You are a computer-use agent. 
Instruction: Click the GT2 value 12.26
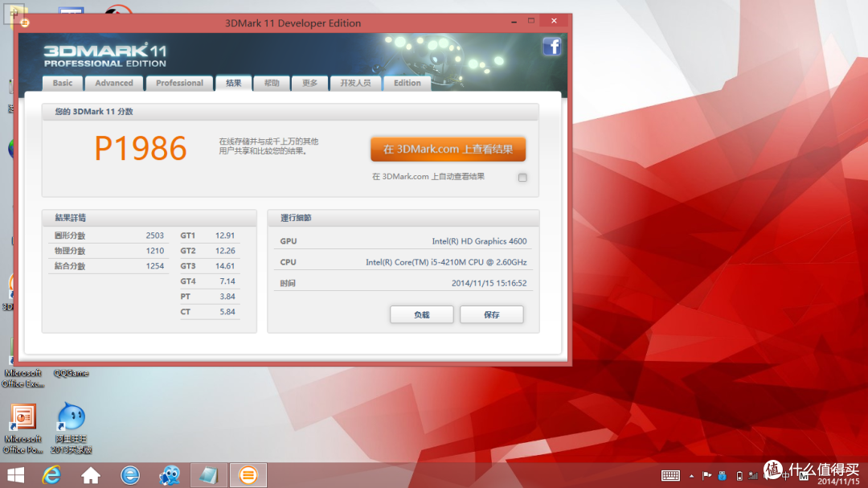tap(225, 251)
